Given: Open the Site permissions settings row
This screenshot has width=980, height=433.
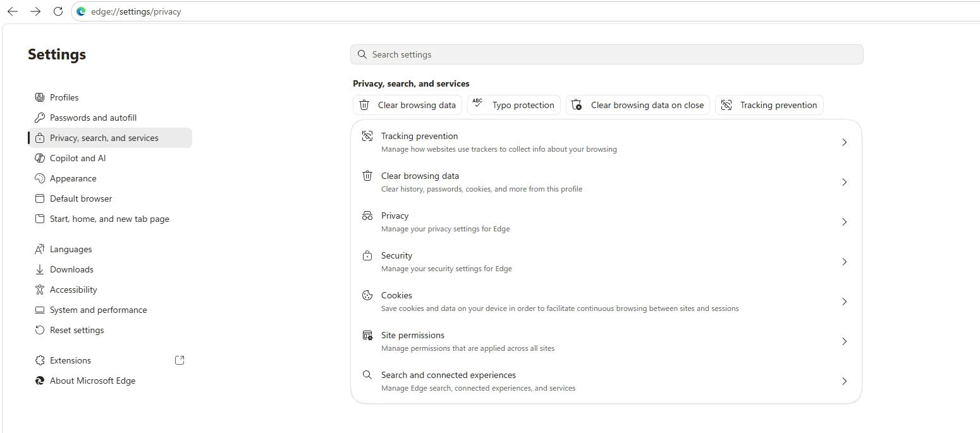Looking at the screenshot, I should click(x=606, y=341).
